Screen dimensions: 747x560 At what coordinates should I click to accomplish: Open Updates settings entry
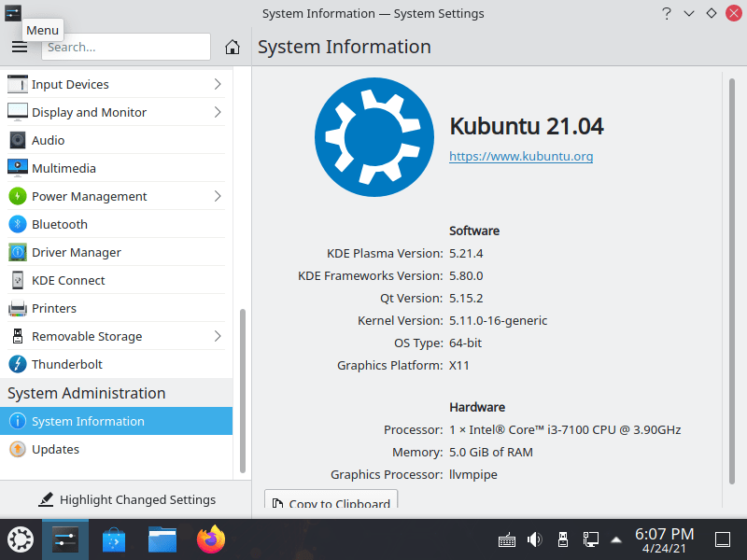click(116, 449)
